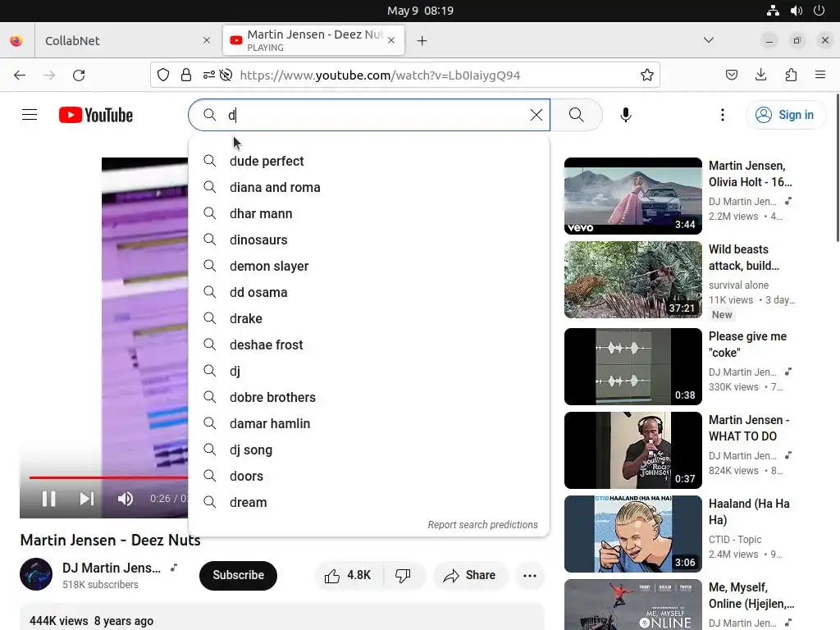Open the clock calendar May 9 08:19
This screenshot has height=630, width=840.
(420, 11)
